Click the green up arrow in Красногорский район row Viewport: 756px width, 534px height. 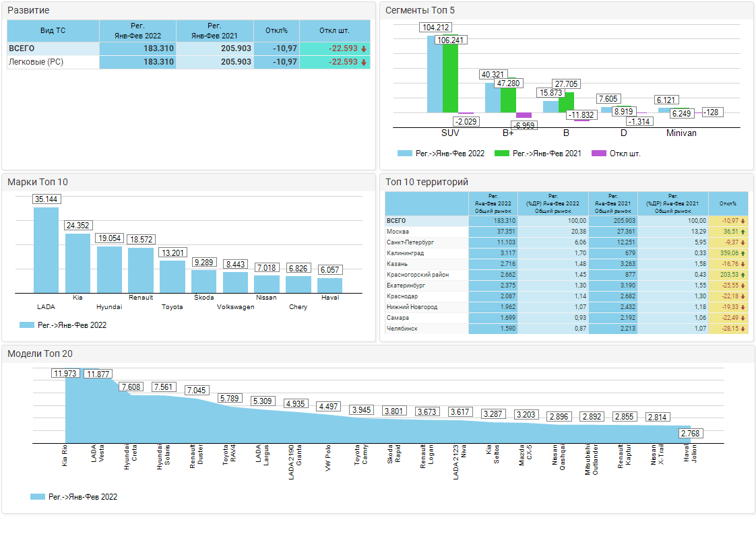click(x=743, y=275)
